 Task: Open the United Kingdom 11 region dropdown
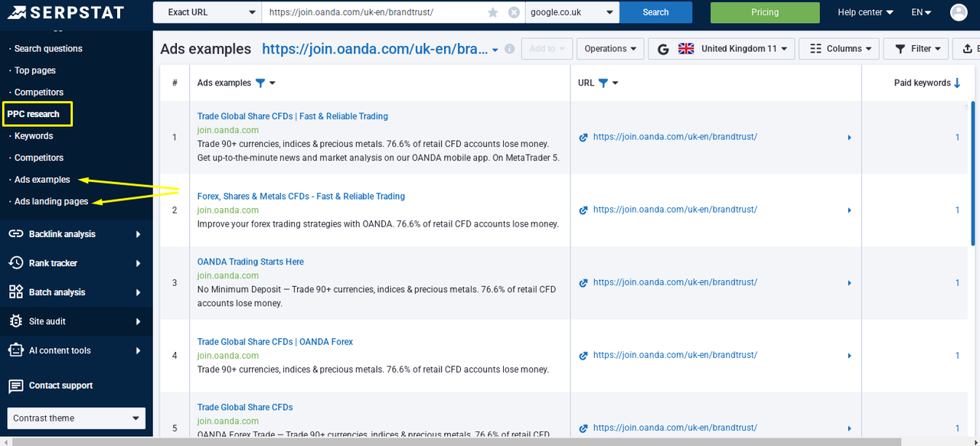(x=720, y=48)
